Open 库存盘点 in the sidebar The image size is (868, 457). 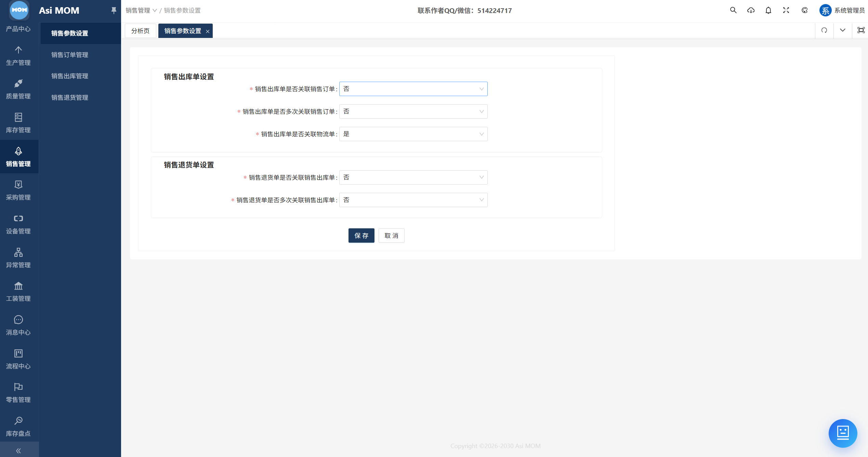point(18,427)
